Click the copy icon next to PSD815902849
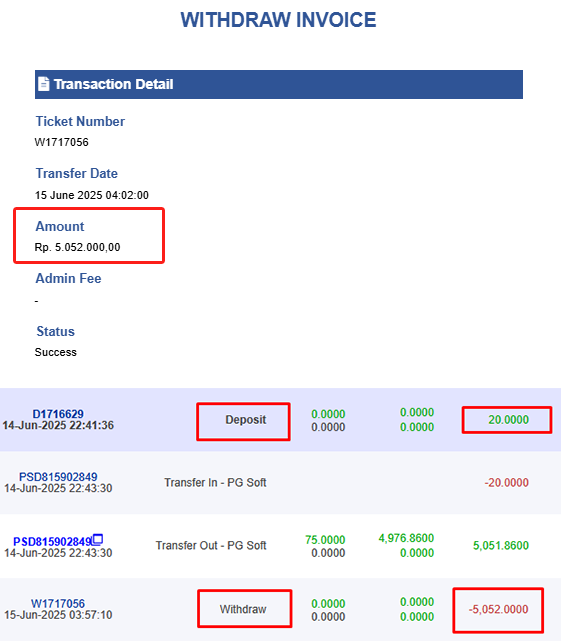Image resolution: width=561 pixels, height=641 pixels. 97,540
